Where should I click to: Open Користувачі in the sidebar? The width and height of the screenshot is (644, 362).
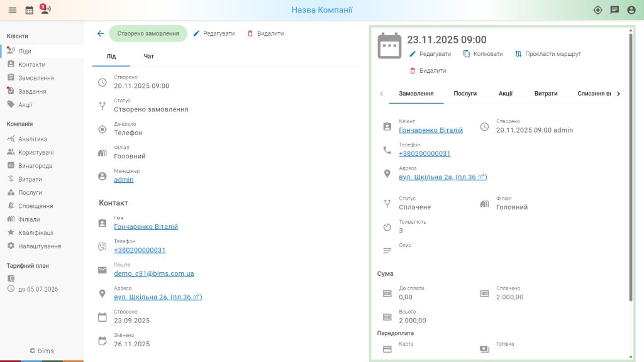pos(42,152)
